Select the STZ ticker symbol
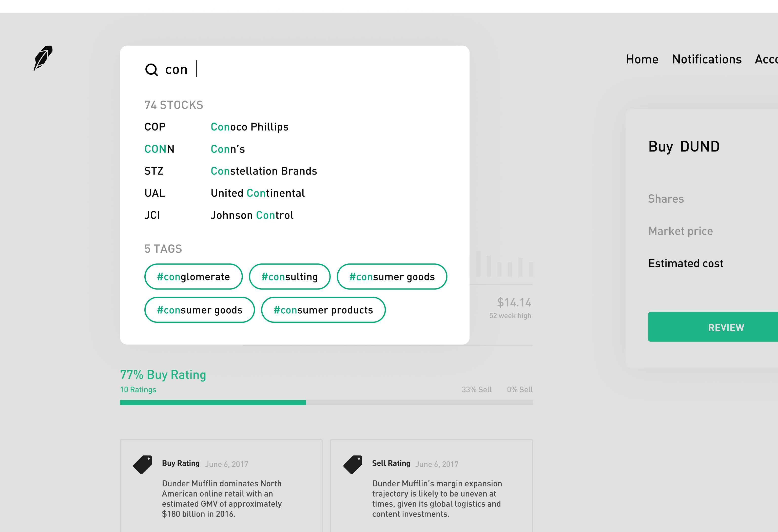 click(x=154, y=171)
